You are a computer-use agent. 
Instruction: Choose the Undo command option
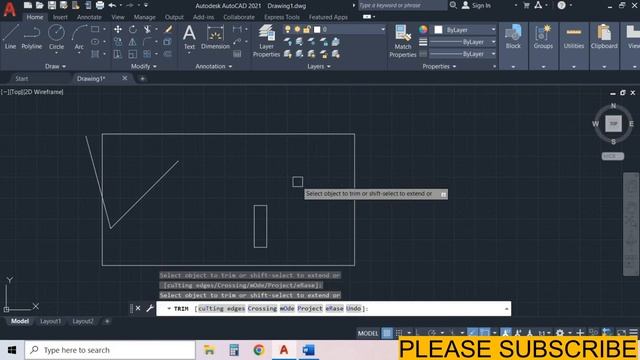[353, 309]
